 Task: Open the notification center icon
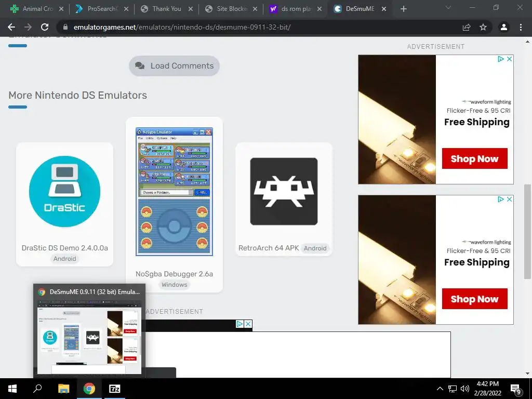point(516,389)
